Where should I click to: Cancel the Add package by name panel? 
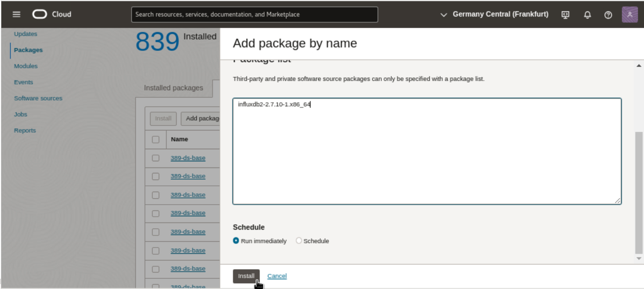point(277,276)
